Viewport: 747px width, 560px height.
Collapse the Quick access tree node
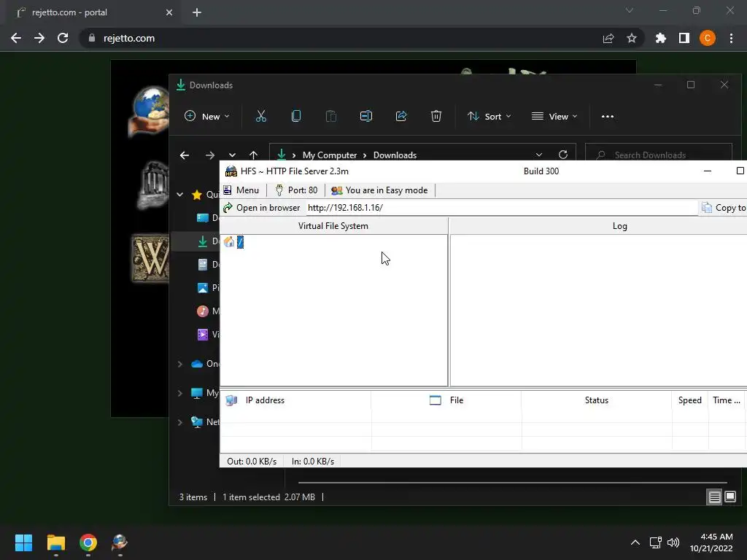coord(180,194)
